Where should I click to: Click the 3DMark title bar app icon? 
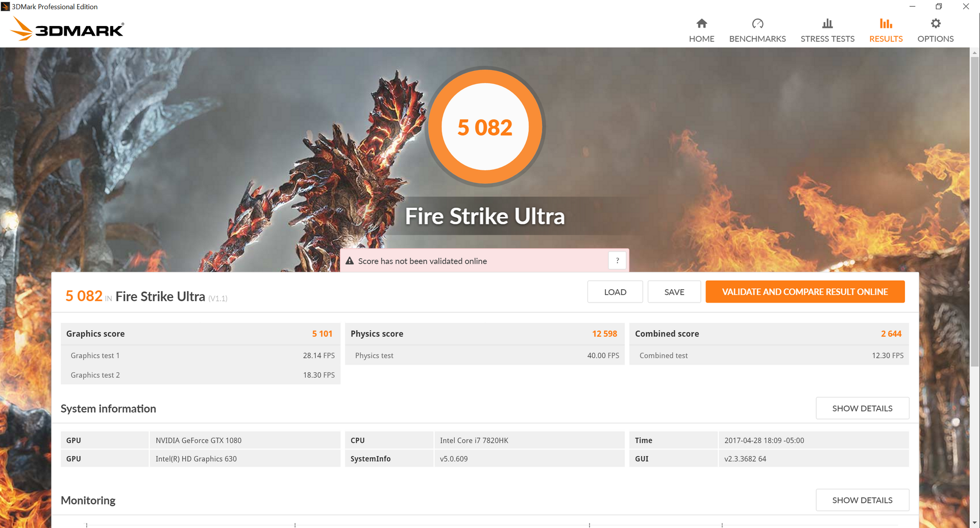(x=5, y=7)
